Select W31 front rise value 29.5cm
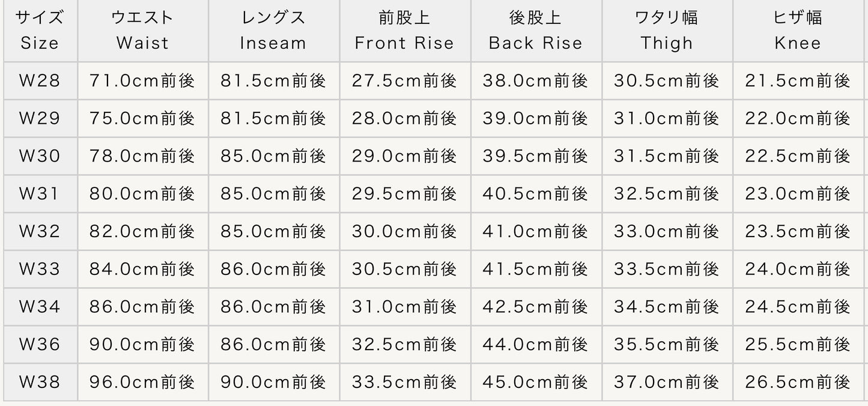This screenshot has height=406, width=868. pos(404,193)
